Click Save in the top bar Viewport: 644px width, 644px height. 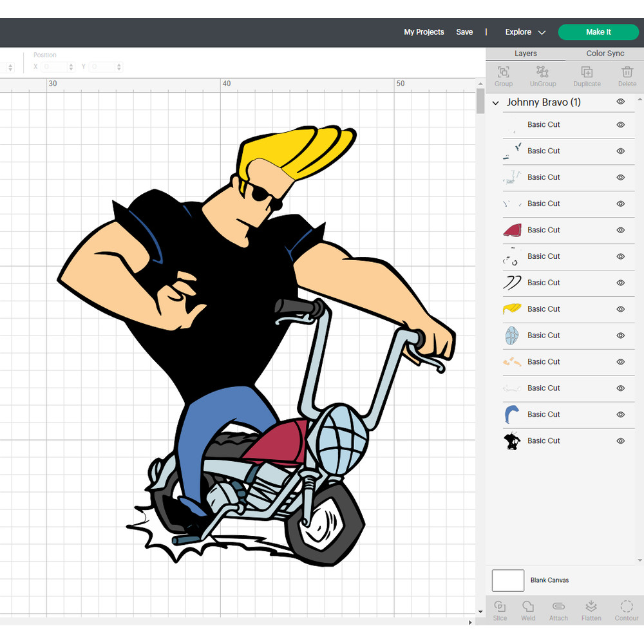click(x=464, y=32)
